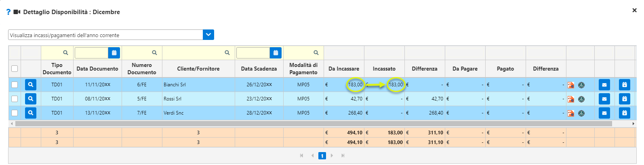This screenshot has height=165, width=644.
Task: Toggle the select-all header checkbox
Action: tap(15, 69)
